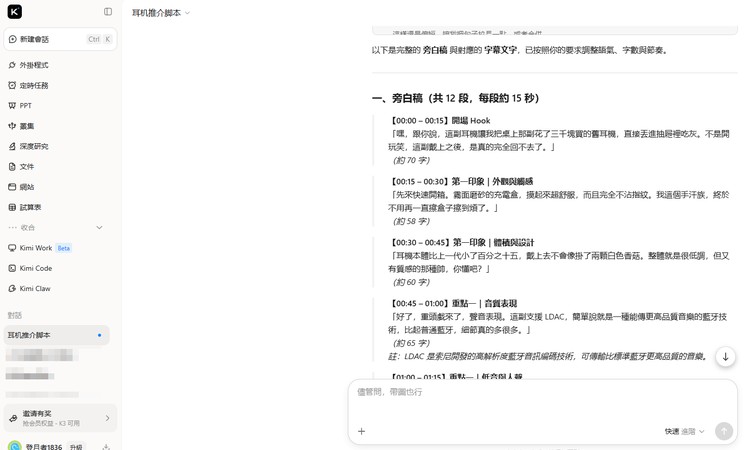Viewport: 747px width, 450px height.
Task: Click the plus attach button
Action: (x=362, y=431)
